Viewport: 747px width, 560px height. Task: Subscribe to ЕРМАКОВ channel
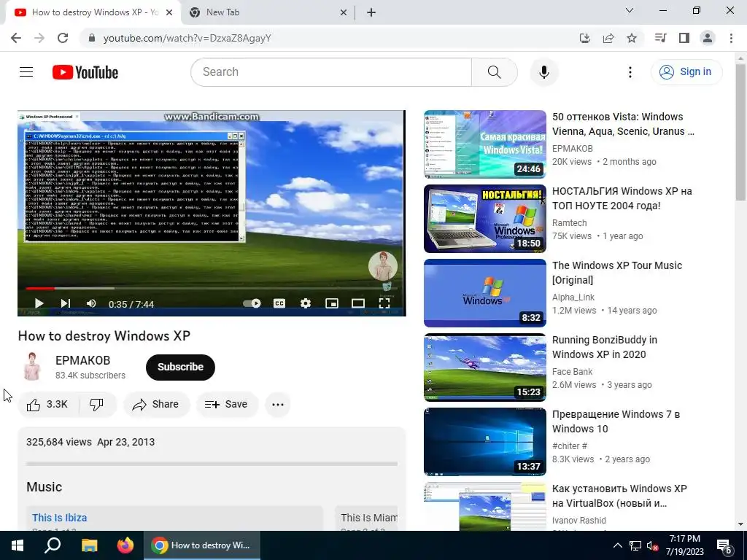tap(180, 367)
